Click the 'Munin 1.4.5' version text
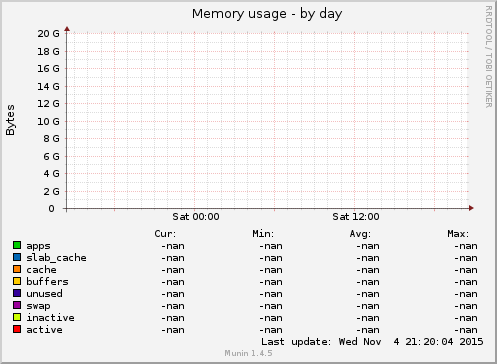Image resolution: width=497 pixels, height=364 pixels. click(248, 353)
